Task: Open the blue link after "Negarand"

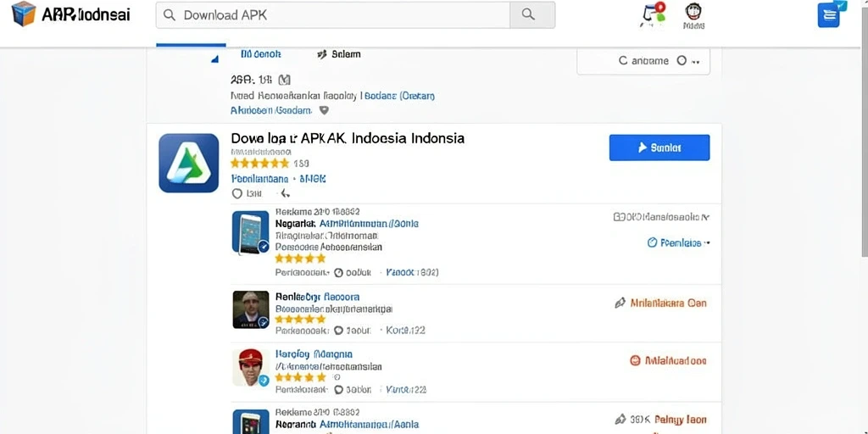Action: (x=368, y=423)
